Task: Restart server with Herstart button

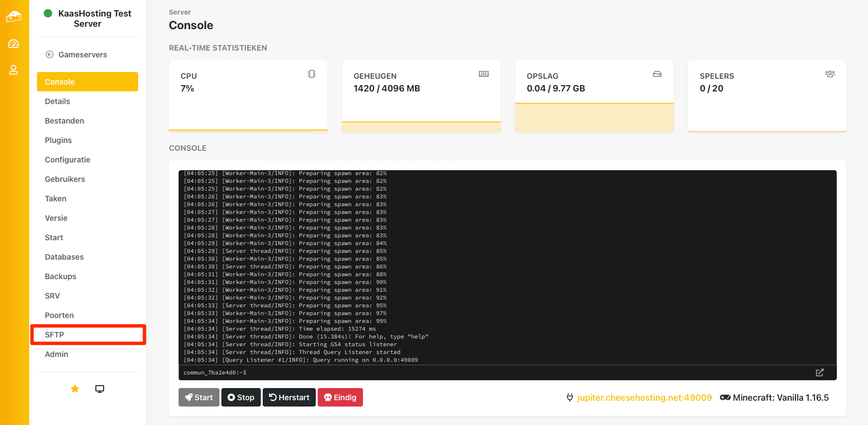Action: (289, 397)
